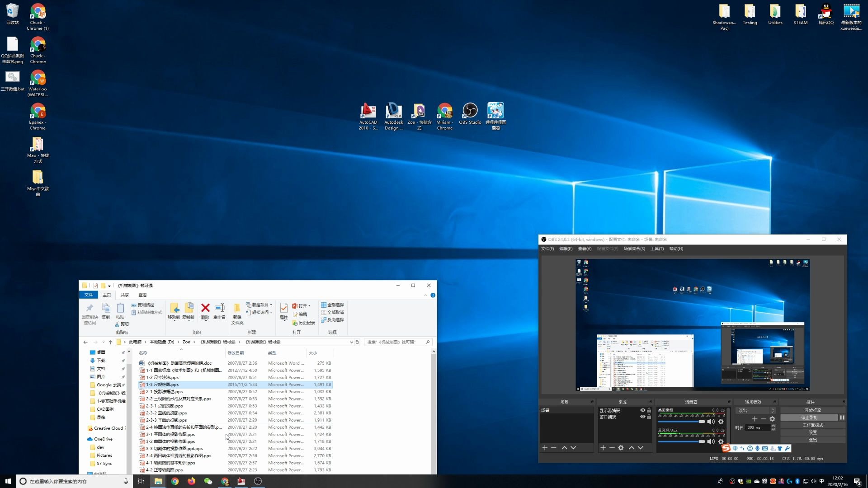Expand the address bar path history dropdown
Screen dimensions: 868x488
coord(351,342)
